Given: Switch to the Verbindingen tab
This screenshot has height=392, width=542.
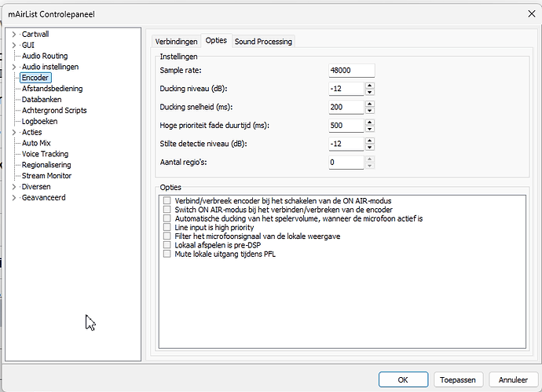Looking at the screenshot, I should point(176,41).
